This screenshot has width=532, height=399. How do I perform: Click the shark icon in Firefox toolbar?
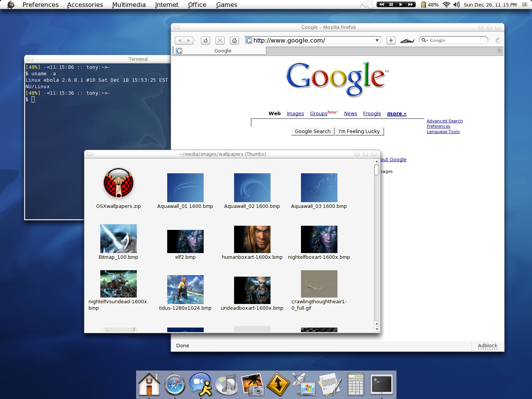pyautogui.click(x=407, y=40)
